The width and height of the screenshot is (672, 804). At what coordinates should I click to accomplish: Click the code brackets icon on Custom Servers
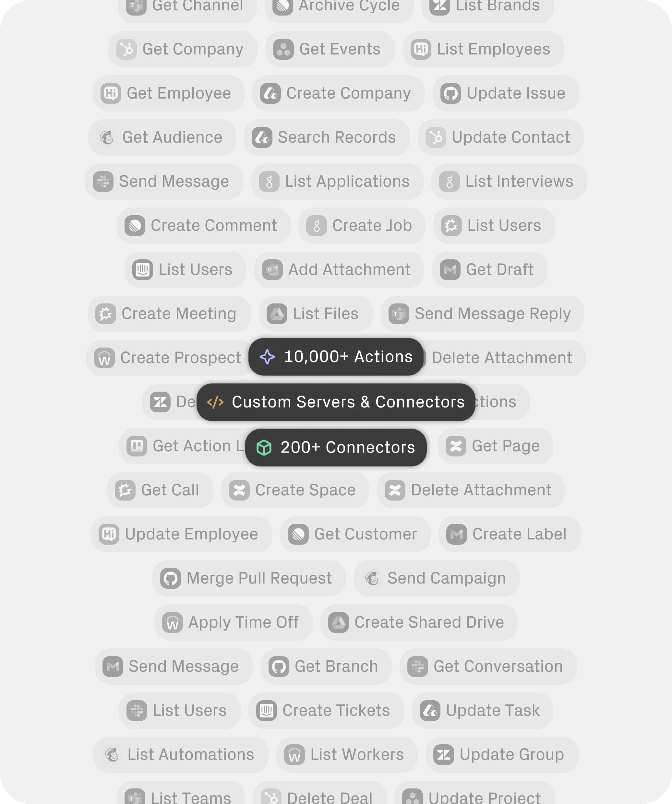click(x=215, y=402)
